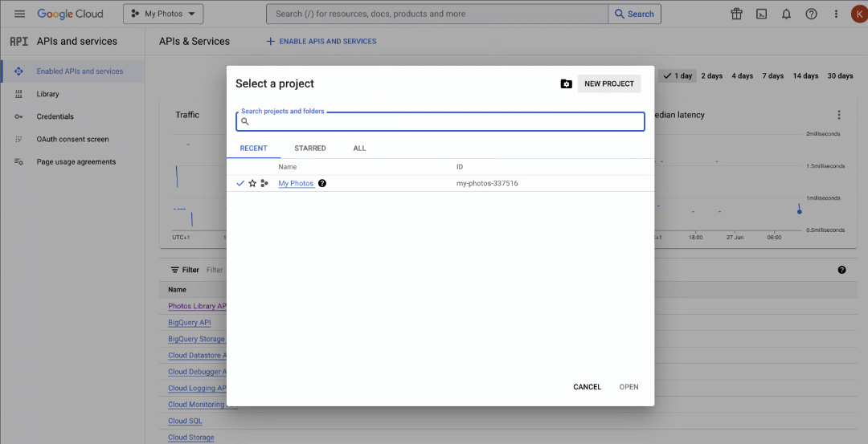Click the ID column header in dialog

460,167
